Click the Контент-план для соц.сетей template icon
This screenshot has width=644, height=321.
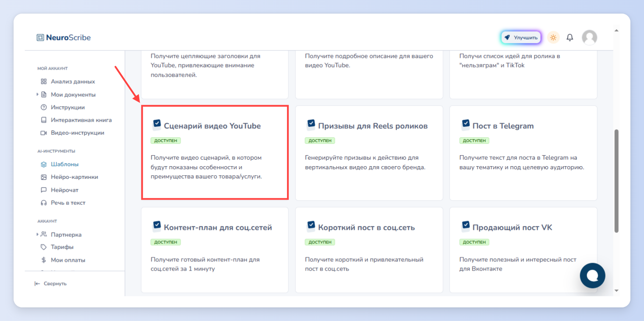156,227
